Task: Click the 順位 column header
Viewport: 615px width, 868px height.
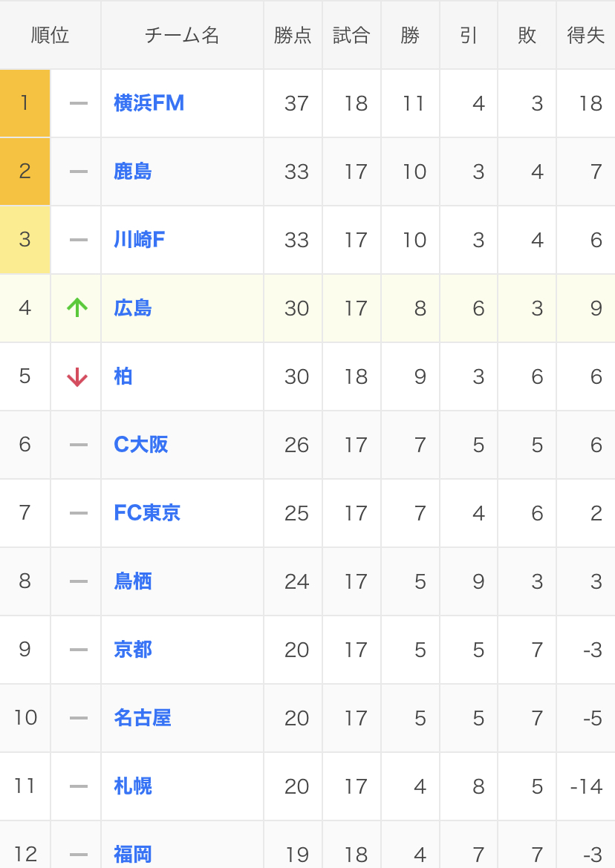Action: tap(51, 35)
